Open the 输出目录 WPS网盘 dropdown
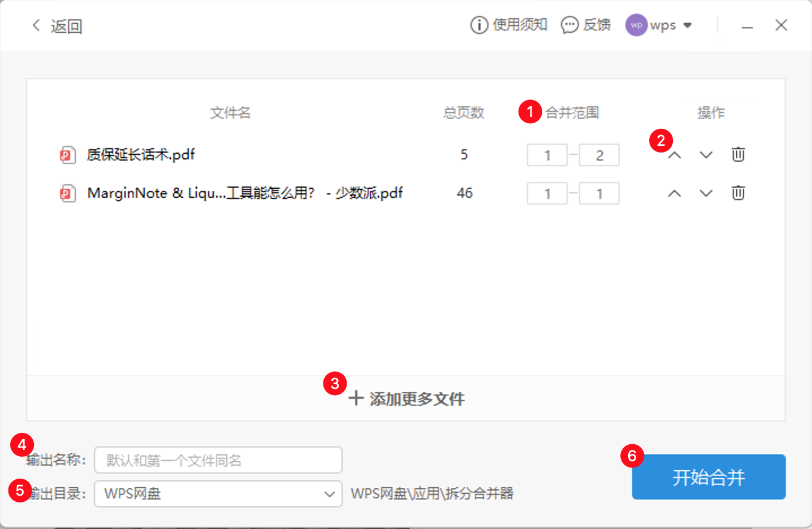The height and width of the screenshot is (529, 812). coord(330,493)
